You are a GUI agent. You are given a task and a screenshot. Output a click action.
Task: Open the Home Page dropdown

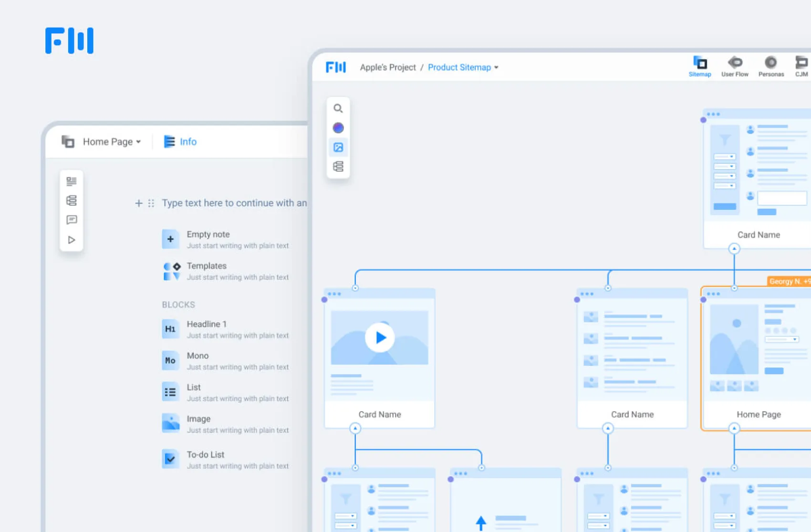tap(111, 142)
